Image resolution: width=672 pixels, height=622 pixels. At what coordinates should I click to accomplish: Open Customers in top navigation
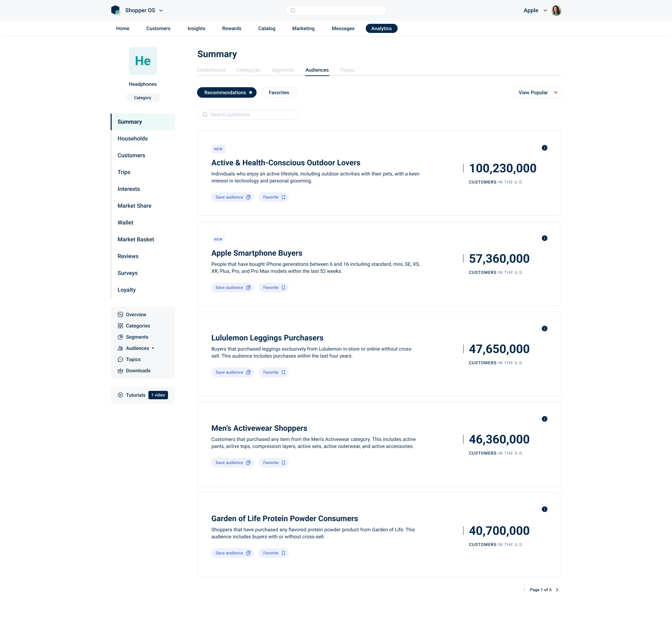pos(158,28)
